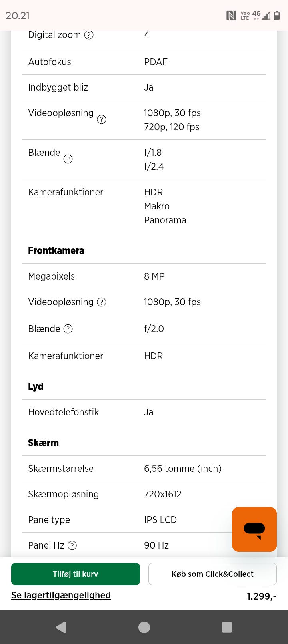Tap the NFC status bar icon
This screenshot has width=288, height=644.
click(x=231, y=16)
